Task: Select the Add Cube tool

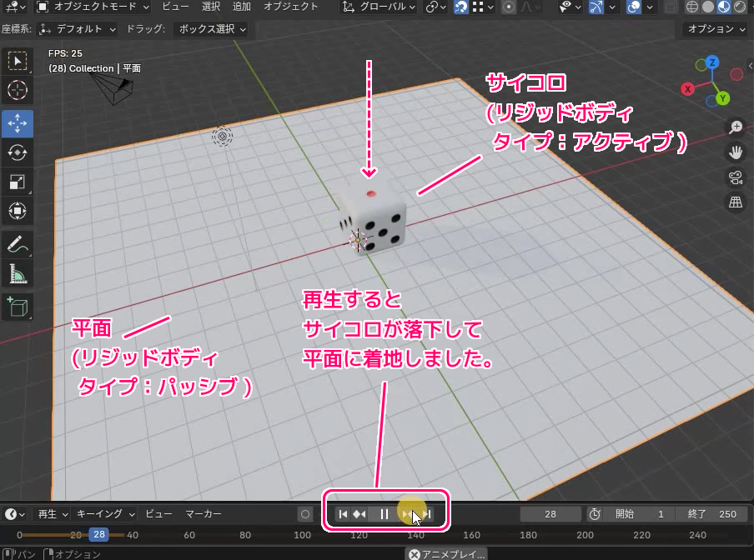Action: (x=18, y=306)
